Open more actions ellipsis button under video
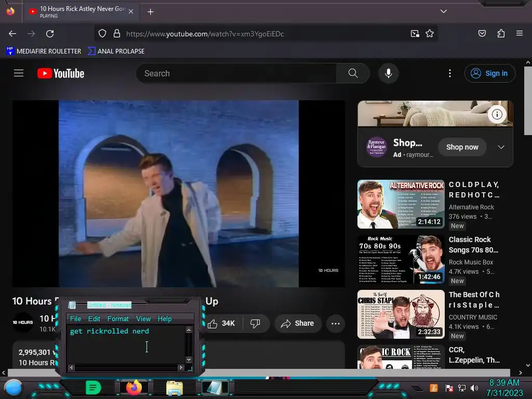 [x=336, y=323]
